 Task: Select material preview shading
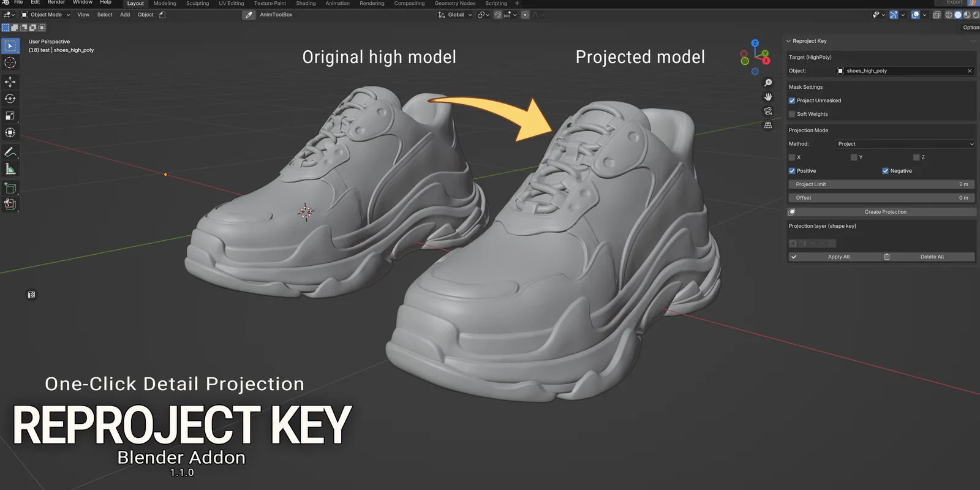click(967, 15)
